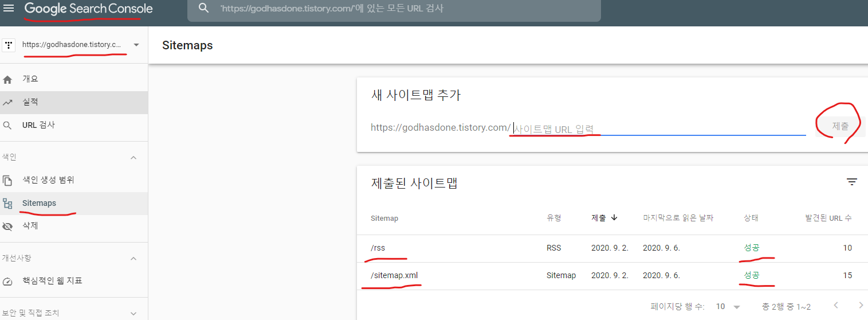Sort by the 제출 column header
This screenshot has width=868, height=320.
coord(599,217)
